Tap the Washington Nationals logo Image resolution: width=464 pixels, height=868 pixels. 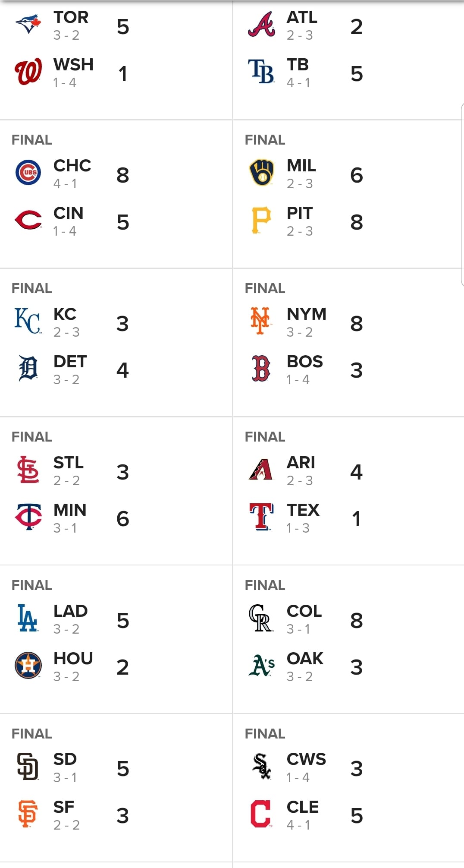[28, 72]
